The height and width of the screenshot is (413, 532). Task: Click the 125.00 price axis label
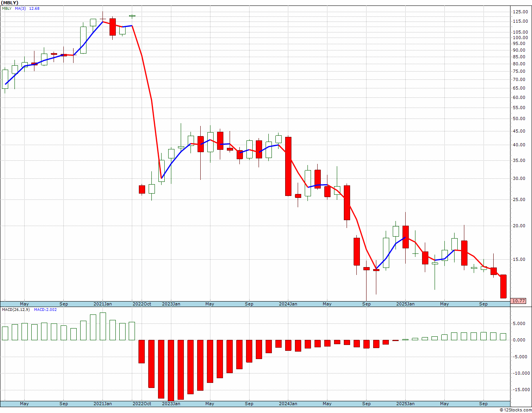click(521, 12)
